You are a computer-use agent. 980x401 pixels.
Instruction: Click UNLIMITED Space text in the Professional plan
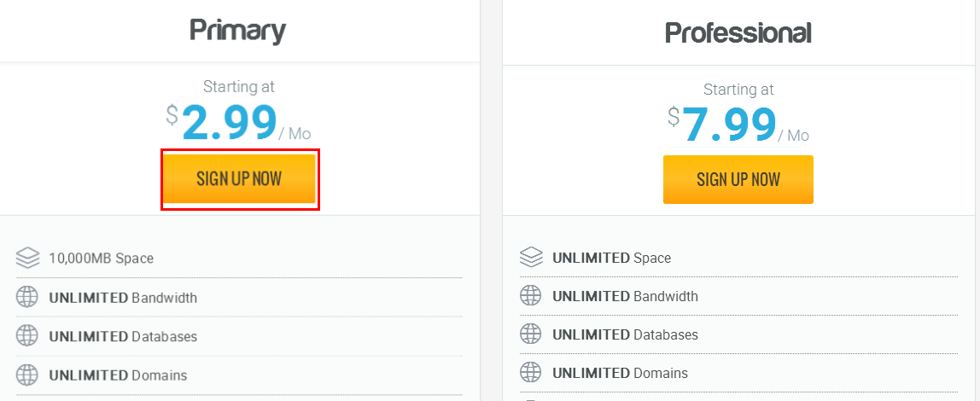tap(612, 258)
